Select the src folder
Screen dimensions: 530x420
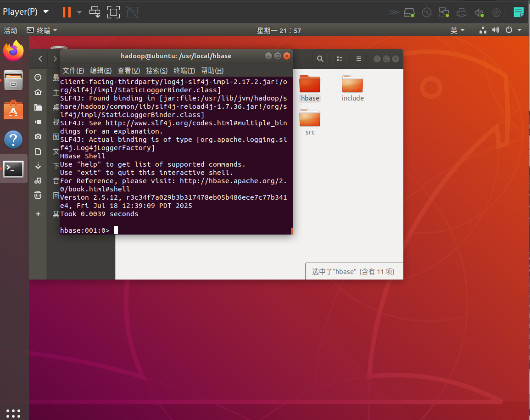(310, 122)
